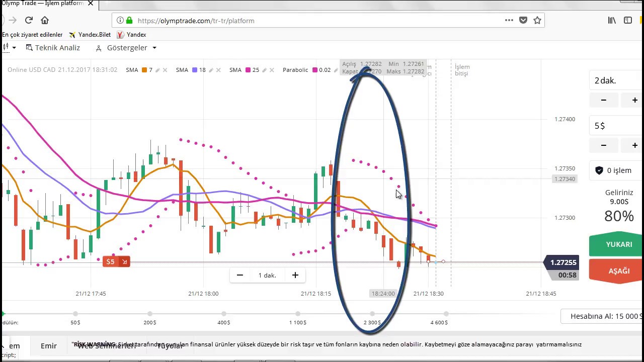Decrease trade duration with minus

click(x=604, y=100)
